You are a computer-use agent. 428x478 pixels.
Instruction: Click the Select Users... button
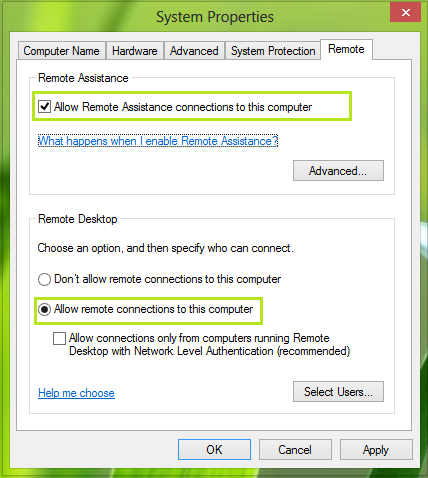[x=338, y=392]
